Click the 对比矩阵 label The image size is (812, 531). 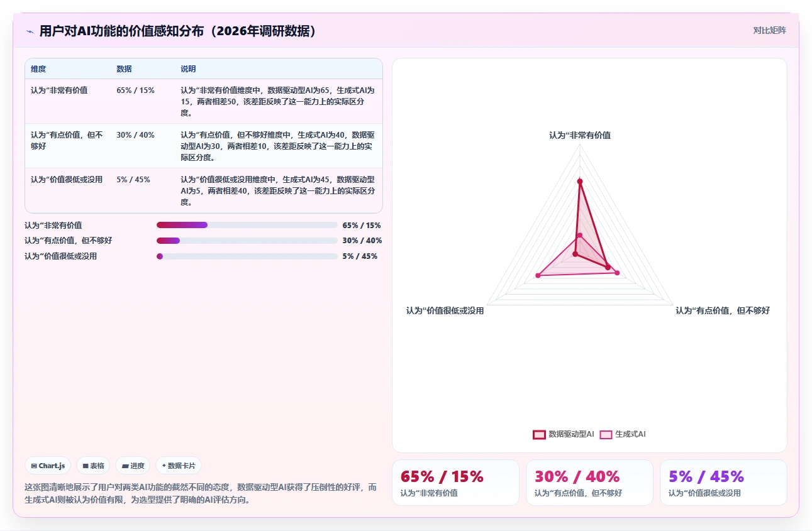pos(769,30)
